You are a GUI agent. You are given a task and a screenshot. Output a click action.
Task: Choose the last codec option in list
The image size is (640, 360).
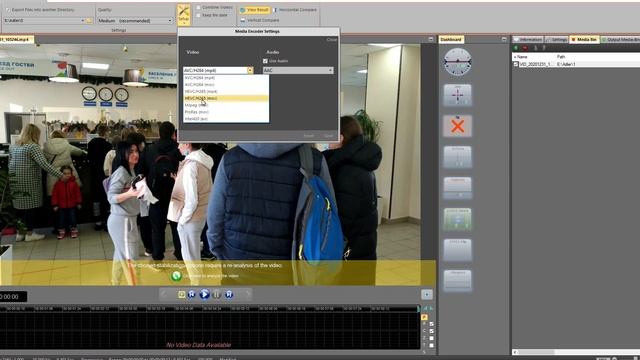226,119
